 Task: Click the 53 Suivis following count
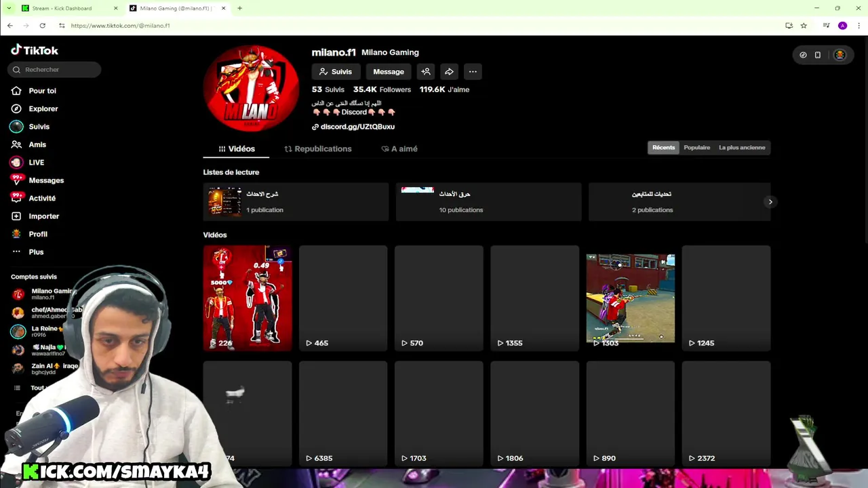[x=328, y=89]
